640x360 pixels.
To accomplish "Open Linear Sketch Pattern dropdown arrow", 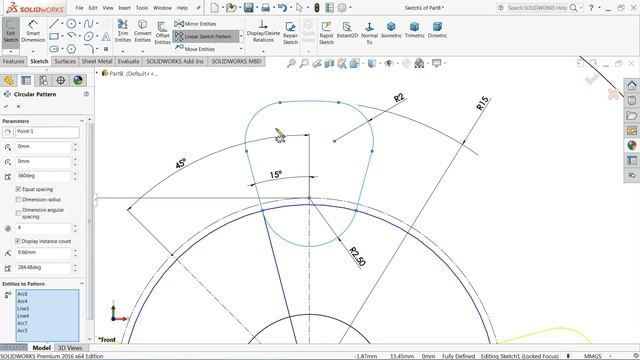I will point(241,36).
